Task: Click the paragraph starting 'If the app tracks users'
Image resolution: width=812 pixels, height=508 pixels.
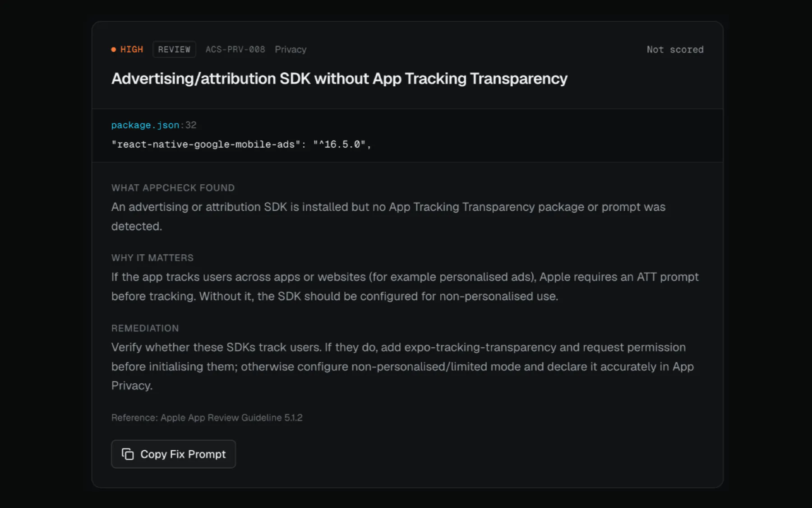Action: 405,286
